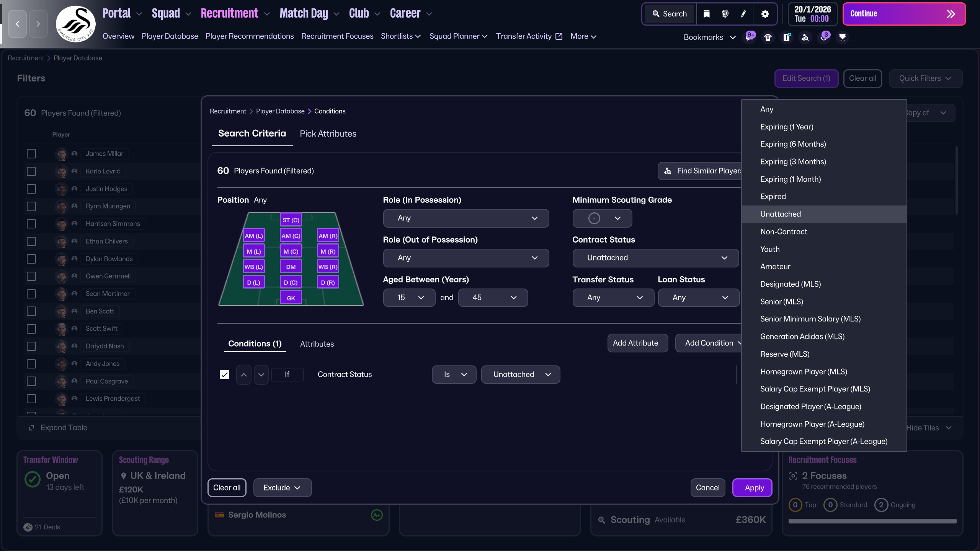The width and height of the screenshot is (980, 551).
Task: Click the bookmark icon in top toolbar
Action: tap(706, 14)
